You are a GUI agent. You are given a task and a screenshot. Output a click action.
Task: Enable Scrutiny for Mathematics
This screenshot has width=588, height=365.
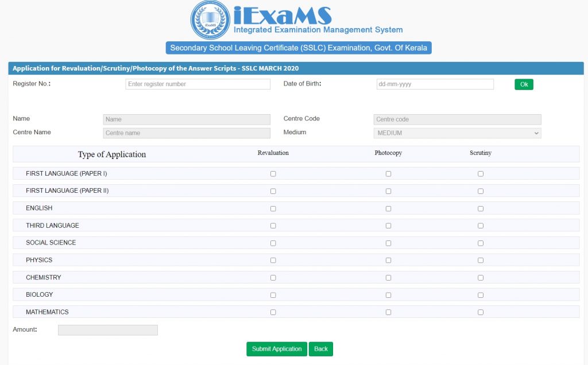tap(481, 312)
